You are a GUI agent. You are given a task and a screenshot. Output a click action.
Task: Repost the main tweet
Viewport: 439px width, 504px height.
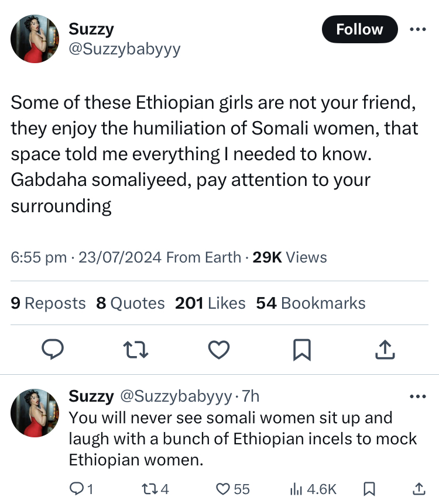[x=136, y=350]
